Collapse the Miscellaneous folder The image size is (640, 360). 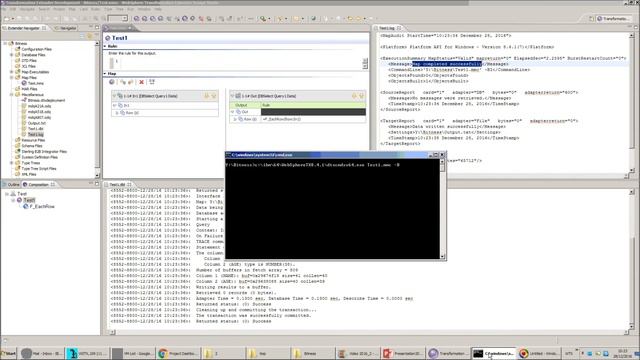pyautogui.click(x=11, y=95)
